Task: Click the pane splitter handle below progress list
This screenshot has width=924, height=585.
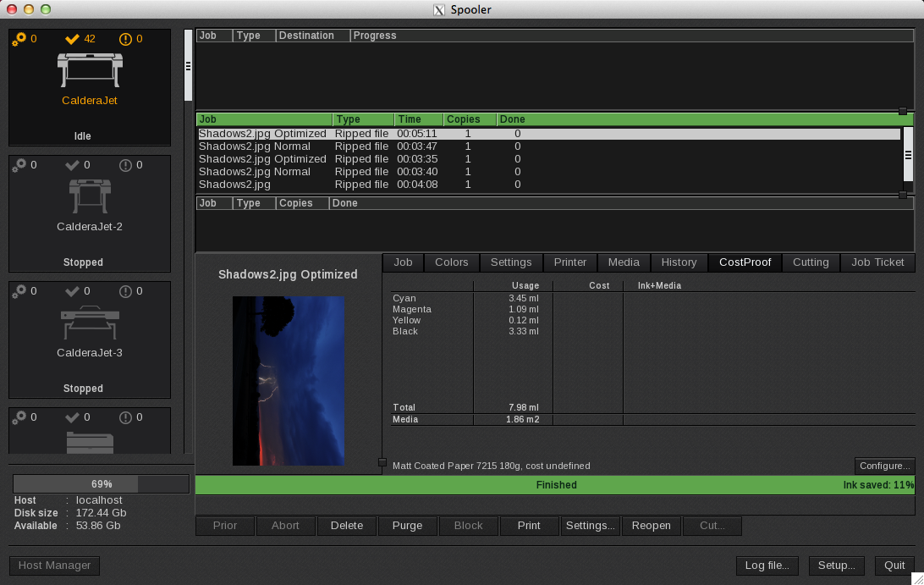Action: [x=902, y=111]
